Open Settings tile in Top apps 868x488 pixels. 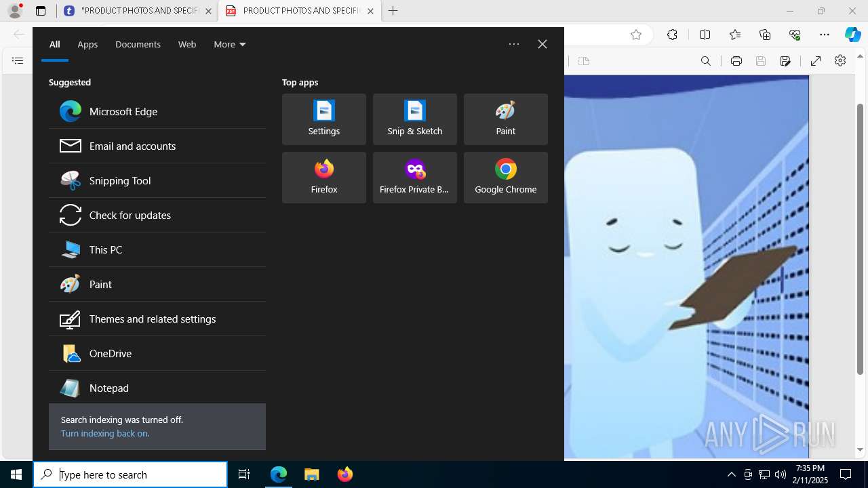[324, 119]
